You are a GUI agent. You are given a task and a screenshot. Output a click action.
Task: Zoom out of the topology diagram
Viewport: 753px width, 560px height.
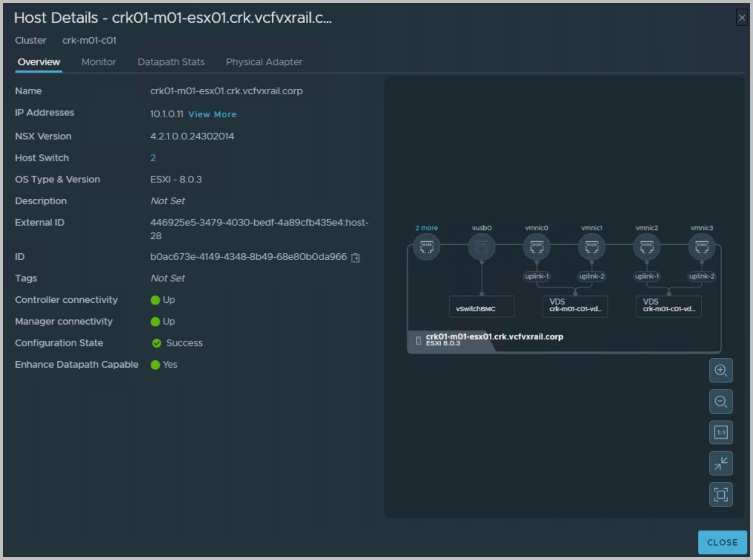(721, 401)
